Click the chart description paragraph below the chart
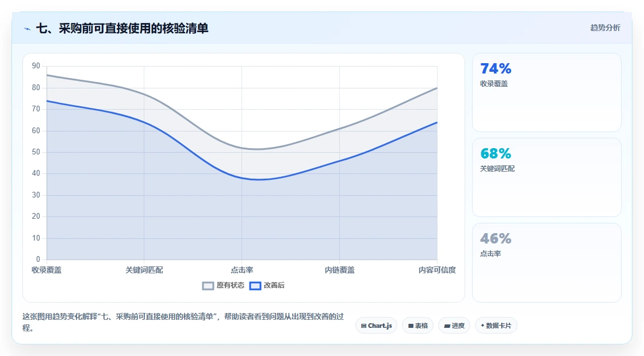This screenshot has width=644, height=356. click(x=183, y=322)
